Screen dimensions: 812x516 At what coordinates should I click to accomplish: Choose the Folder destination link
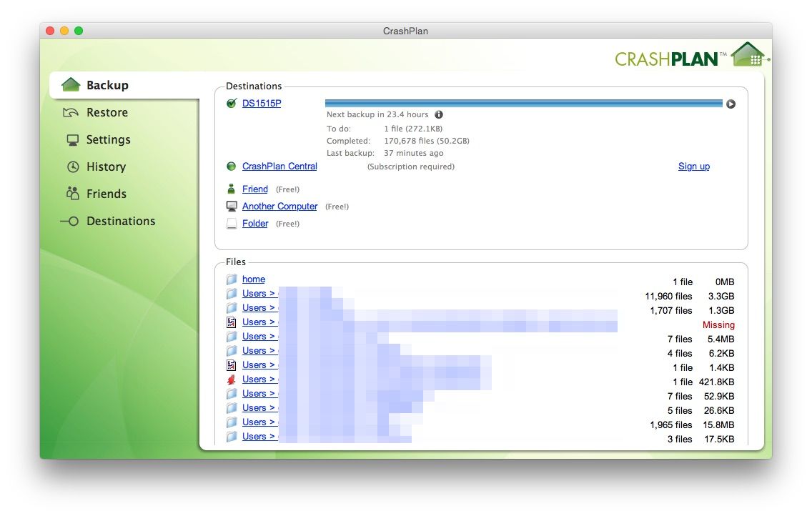click(255, 223)
